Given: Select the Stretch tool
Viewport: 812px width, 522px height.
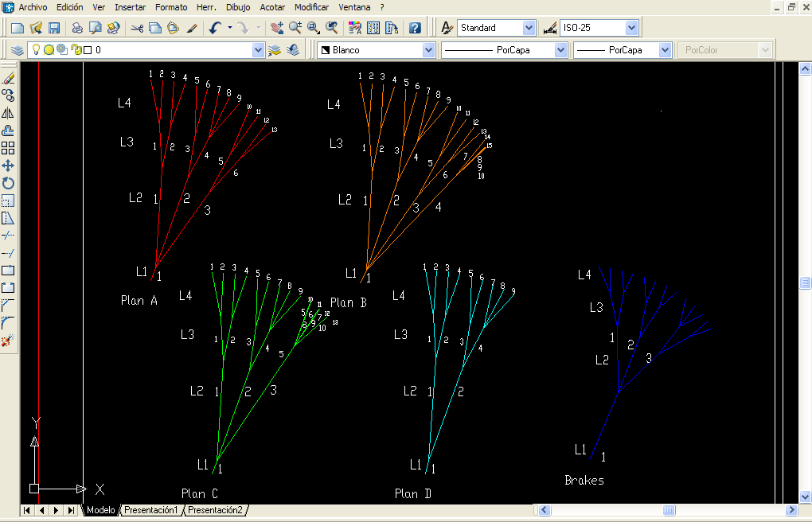Looking at the screenshot, I should tap(8, 218).
